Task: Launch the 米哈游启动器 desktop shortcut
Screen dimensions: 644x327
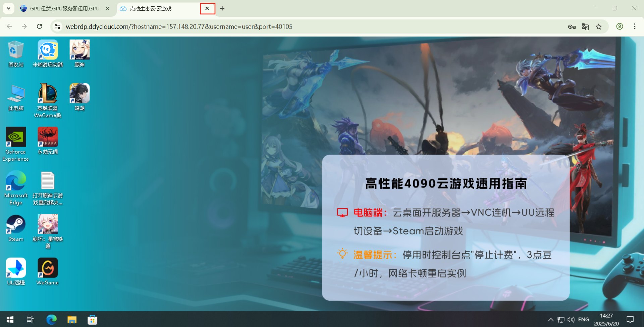Action: [x=48, y=54]
